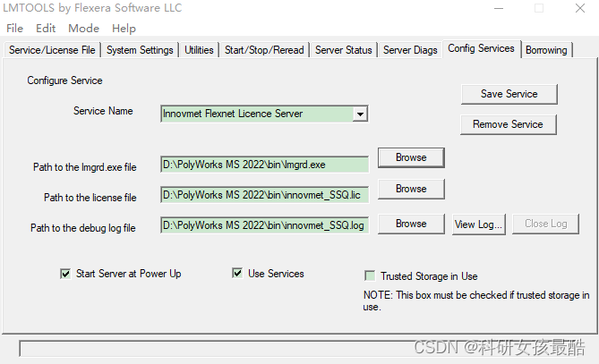Image resolution: width=599 pixels, height=364 pixels.
Task: Click the View Log... button
Action: pos(479,224)
